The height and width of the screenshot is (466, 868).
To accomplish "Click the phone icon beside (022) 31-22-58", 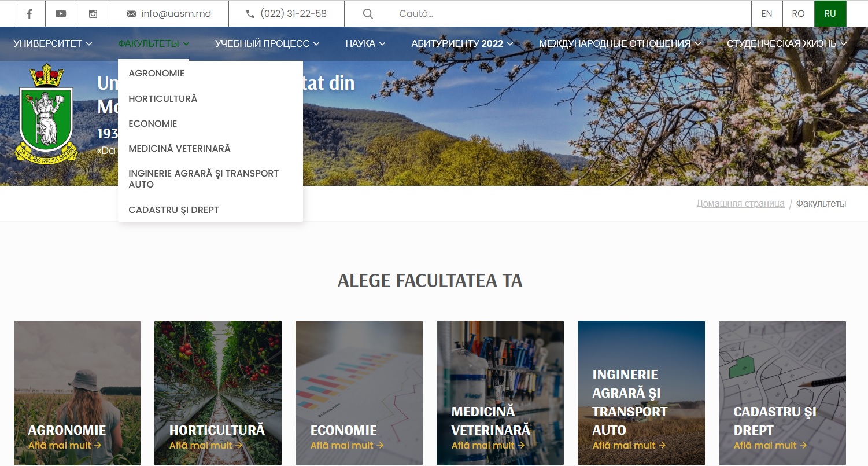I will point(250,14).
